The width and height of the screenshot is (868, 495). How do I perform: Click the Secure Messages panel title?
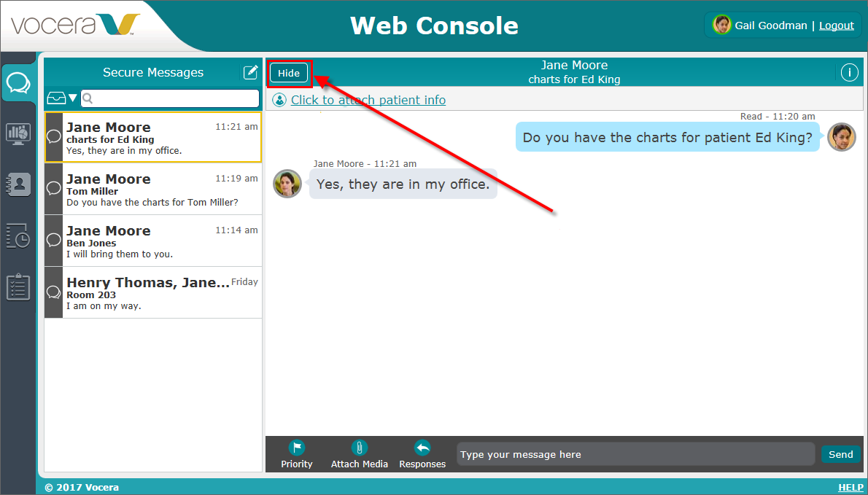[x=153, y=72]
